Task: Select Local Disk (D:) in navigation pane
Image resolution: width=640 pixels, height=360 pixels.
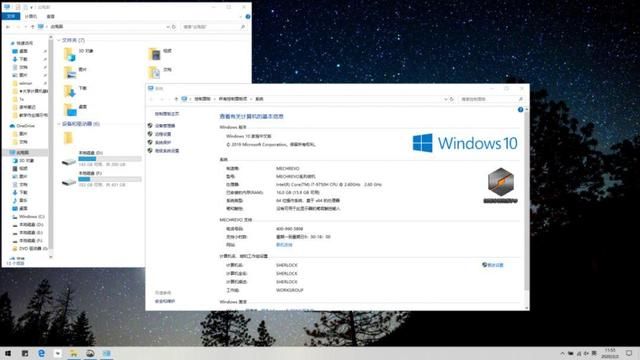Action: pos(30,224)
